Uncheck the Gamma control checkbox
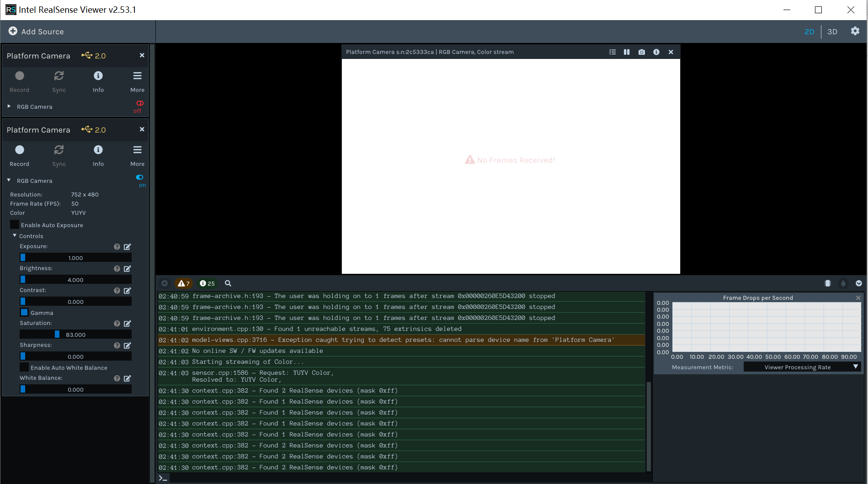The width and height of the screenshot is (868, 484). pyautogui.click(x=24, y=312)
